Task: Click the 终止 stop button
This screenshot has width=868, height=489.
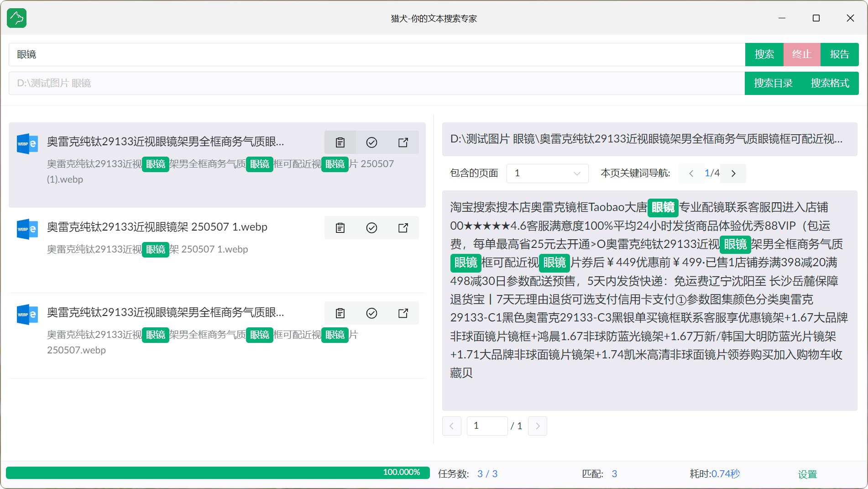Action: (802, 54)
